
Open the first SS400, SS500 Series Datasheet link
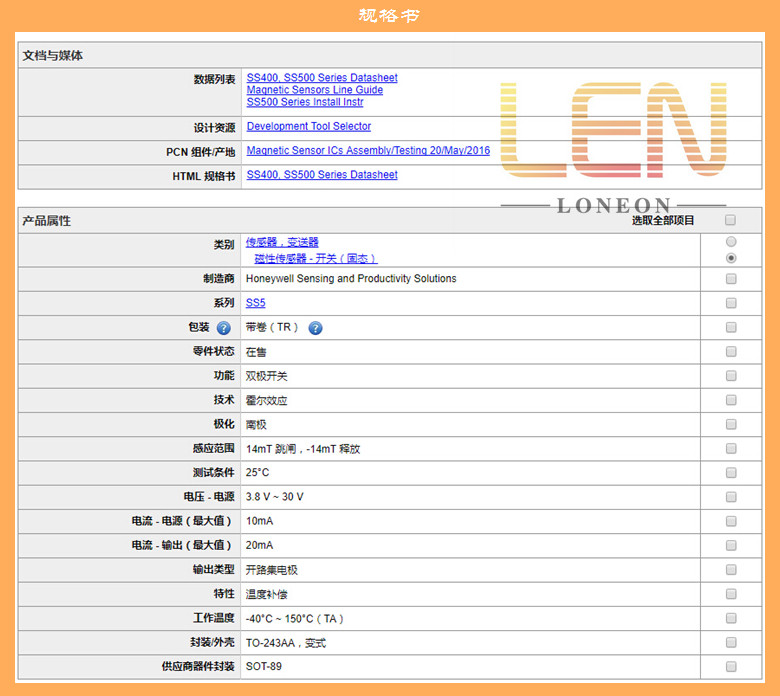point(322,78)
